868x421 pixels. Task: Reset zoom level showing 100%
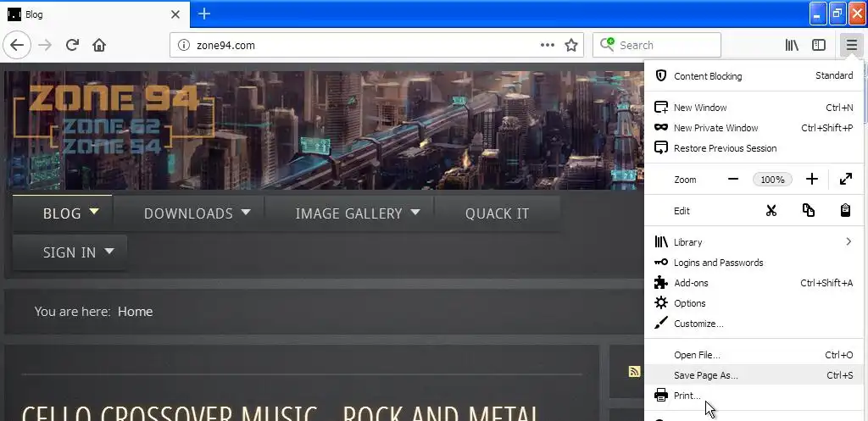(x=772, y=180)
